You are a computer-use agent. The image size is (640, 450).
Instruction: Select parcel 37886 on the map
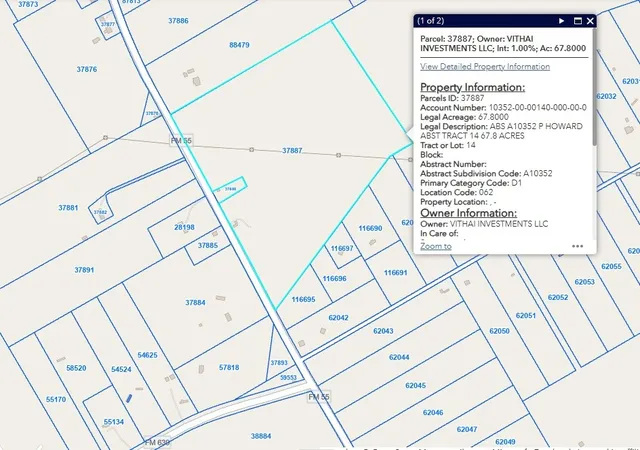pos(178,21)
